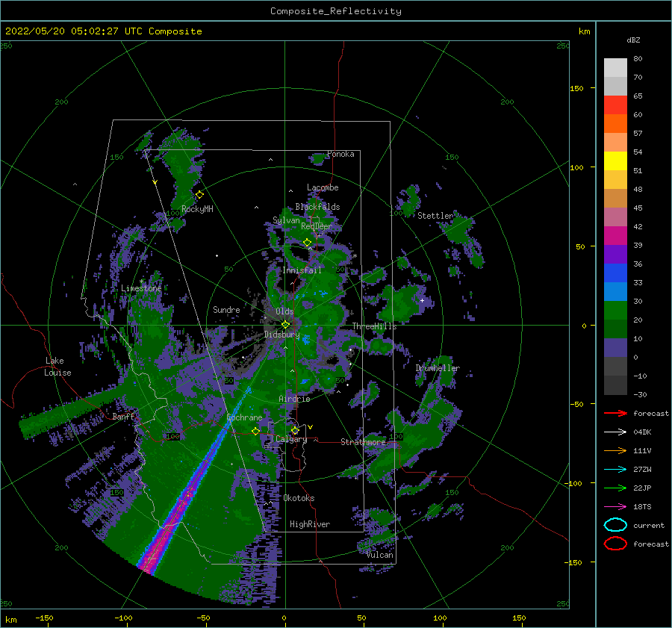This screenshot has height=628, width=672.
Task: Click the 39 dBZ purple color swatch
Action: coord(615,254)
